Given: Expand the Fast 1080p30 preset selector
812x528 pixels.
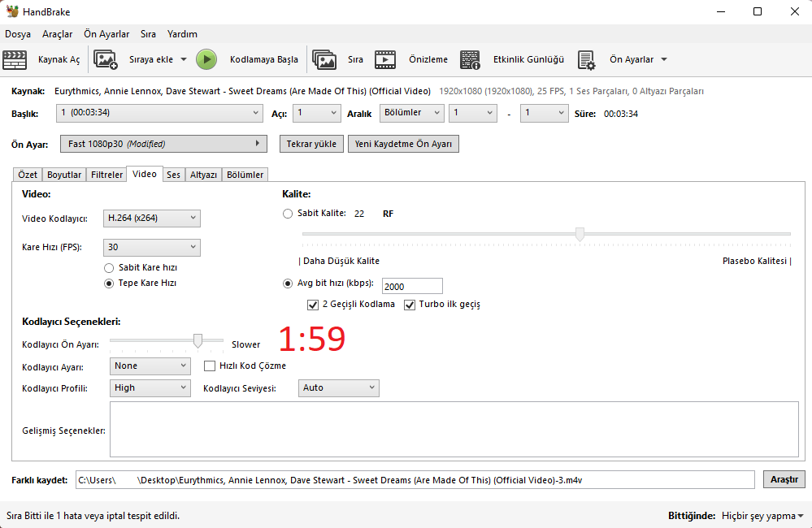Looking at the screenshot, I should point(163,144).
